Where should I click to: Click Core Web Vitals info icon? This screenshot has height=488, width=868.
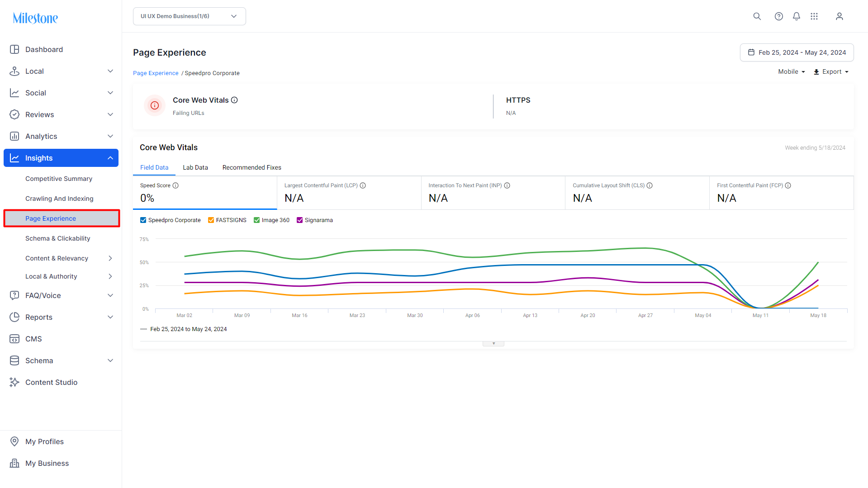[234, 100]
